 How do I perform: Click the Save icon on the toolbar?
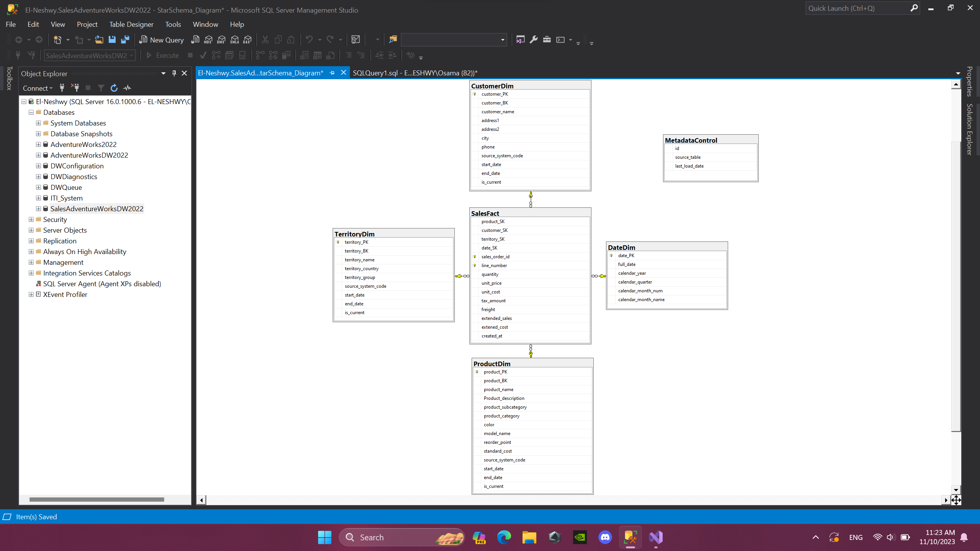pos(112,39)
